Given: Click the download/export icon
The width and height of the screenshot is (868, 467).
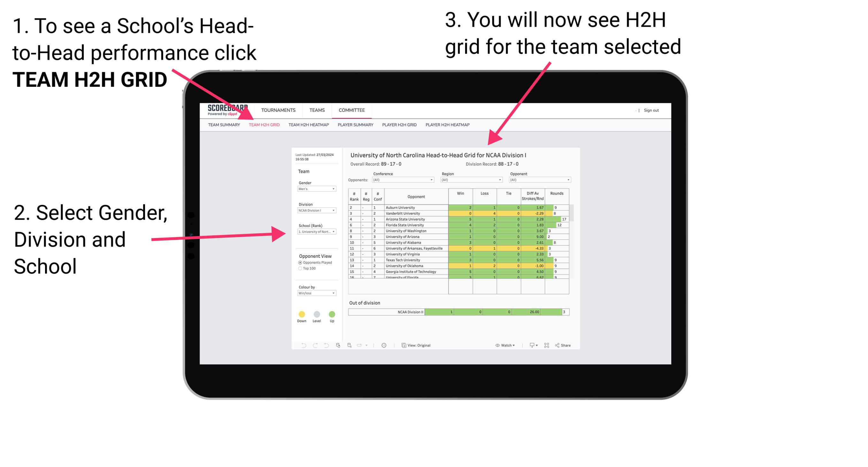Looking at the screenshot, I should [530, 346].
